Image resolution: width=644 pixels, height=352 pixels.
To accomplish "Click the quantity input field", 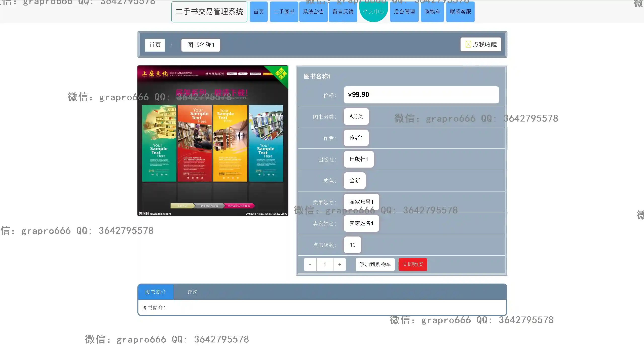I will [x=325, y=264].
